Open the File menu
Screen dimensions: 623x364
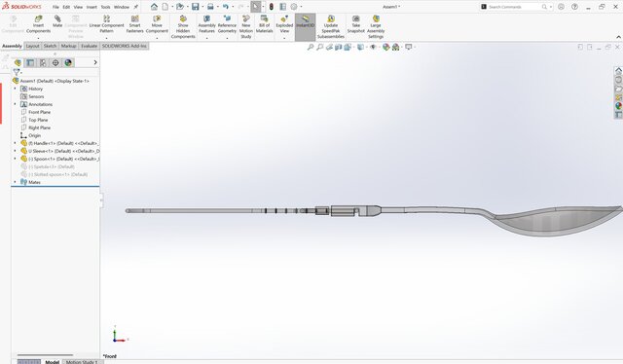pyautogui.click(x=55, y=7)
